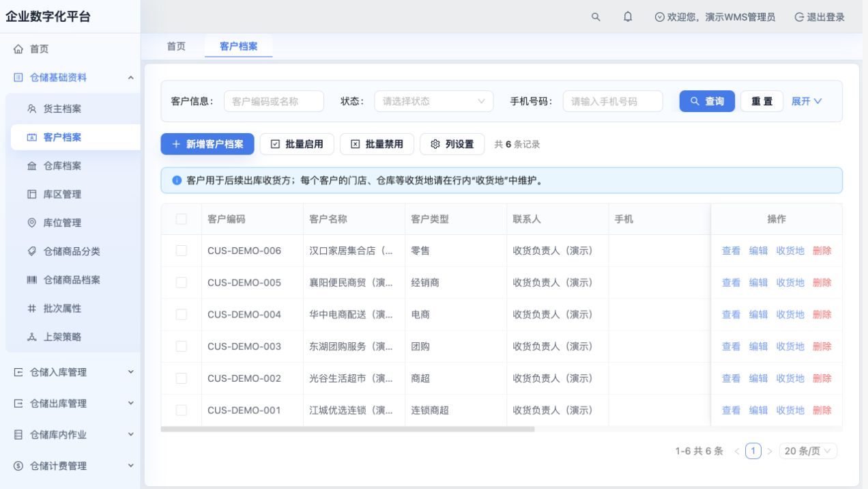868x489 pixels.
Task: Click 查看 for CUS-DEMO-001
Action: tap(731, 410)
